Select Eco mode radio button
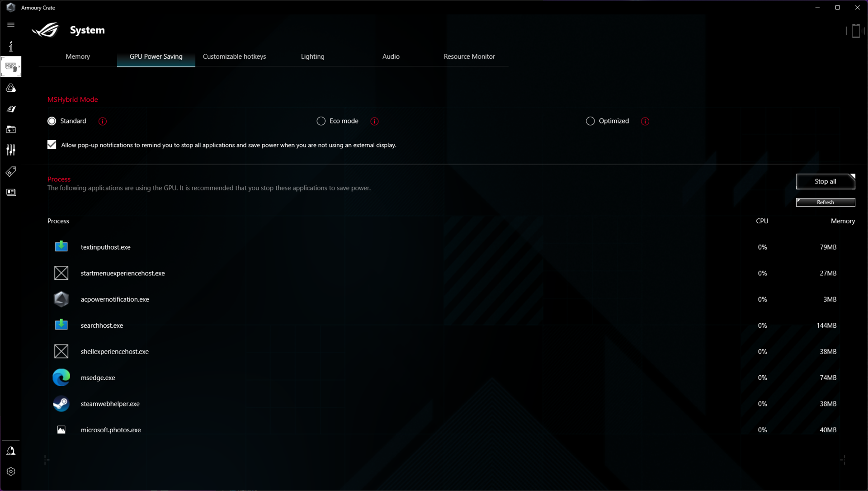This screenshot has height=491, width=868. coord(321,121)
